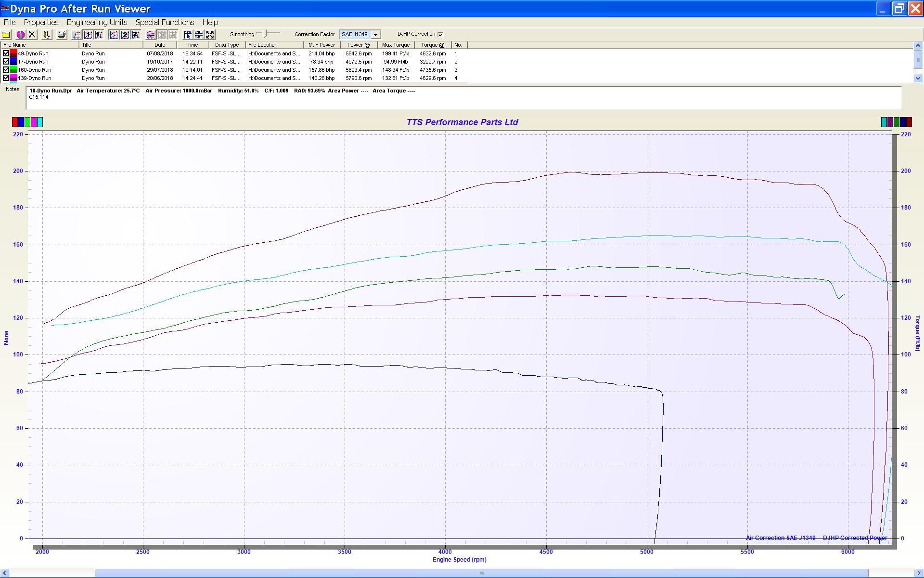
Task: Open the Correction Factor SAE J1349 dropdown
Action: (375, 35)
